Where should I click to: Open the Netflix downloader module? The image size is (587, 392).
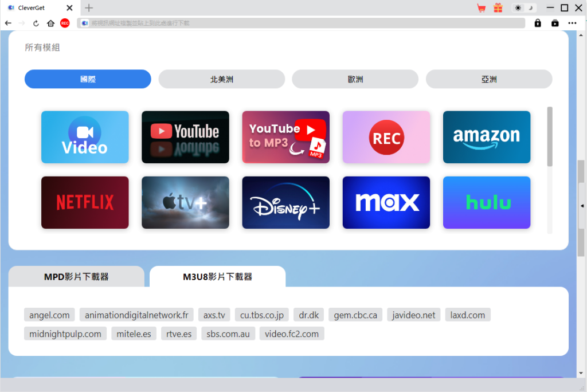pyautogui.click(x=85, y=202)
